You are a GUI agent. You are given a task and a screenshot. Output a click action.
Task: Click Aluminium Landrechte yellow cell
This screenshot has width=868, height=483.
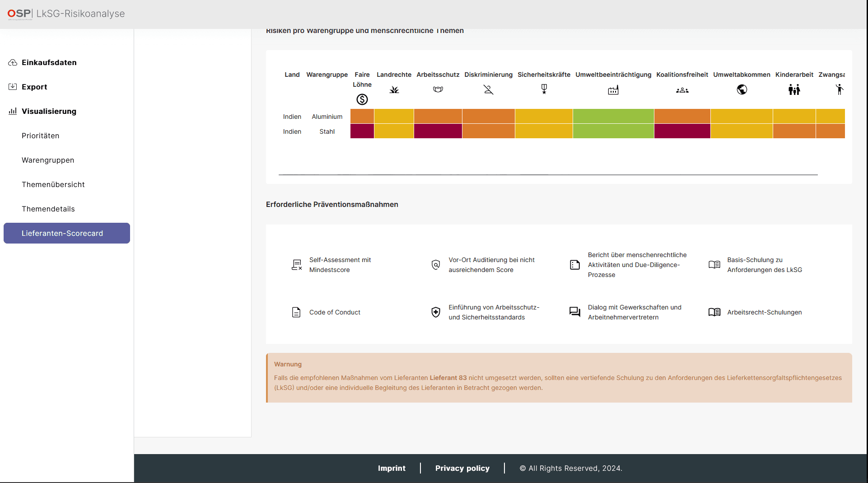click(394, 116)
